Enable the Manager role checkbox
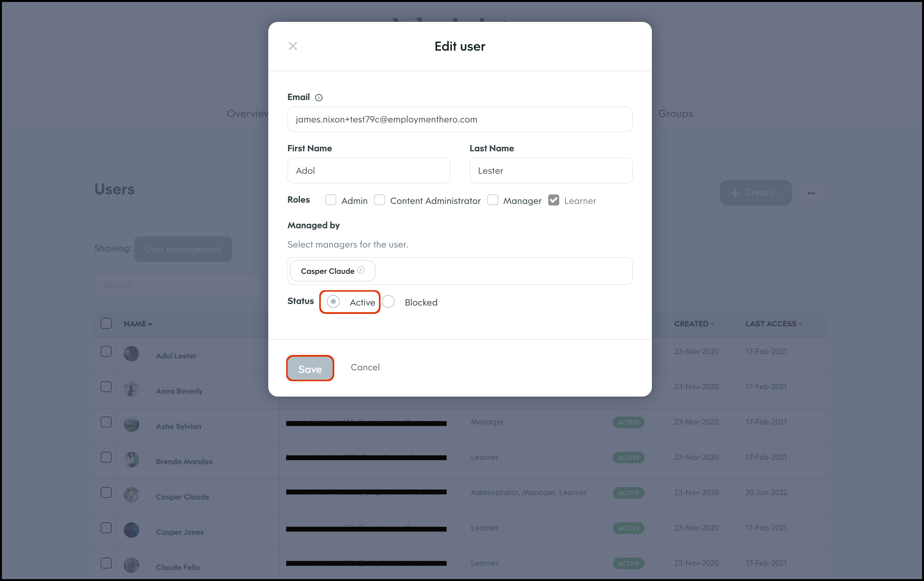 click(x=492, y=200)
